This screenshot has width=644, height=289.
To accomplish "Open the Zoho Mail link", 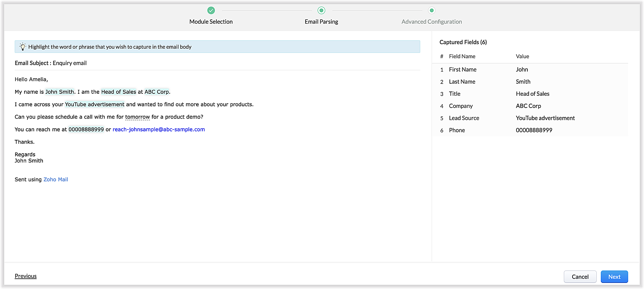I will [56, 179].
